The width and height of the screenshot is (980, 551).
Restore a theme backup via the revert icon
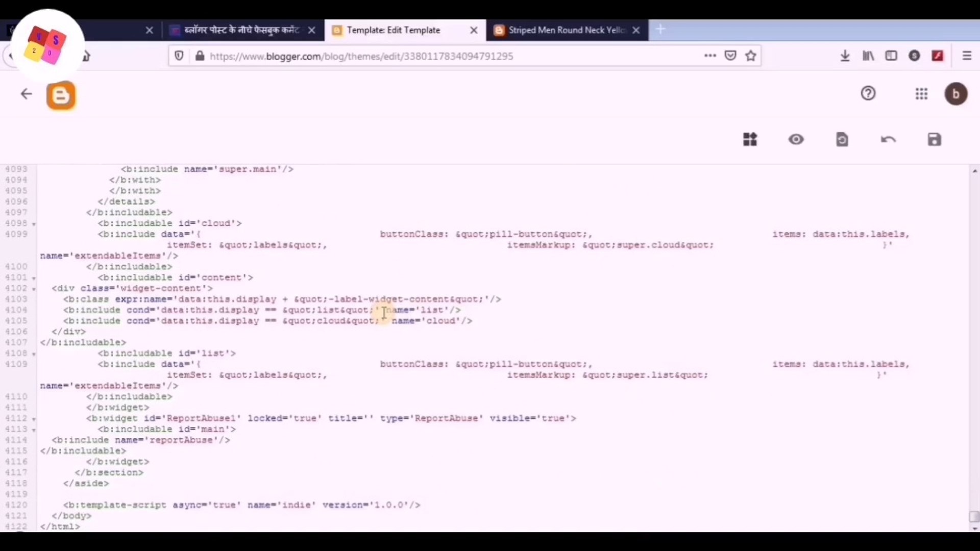842,139
